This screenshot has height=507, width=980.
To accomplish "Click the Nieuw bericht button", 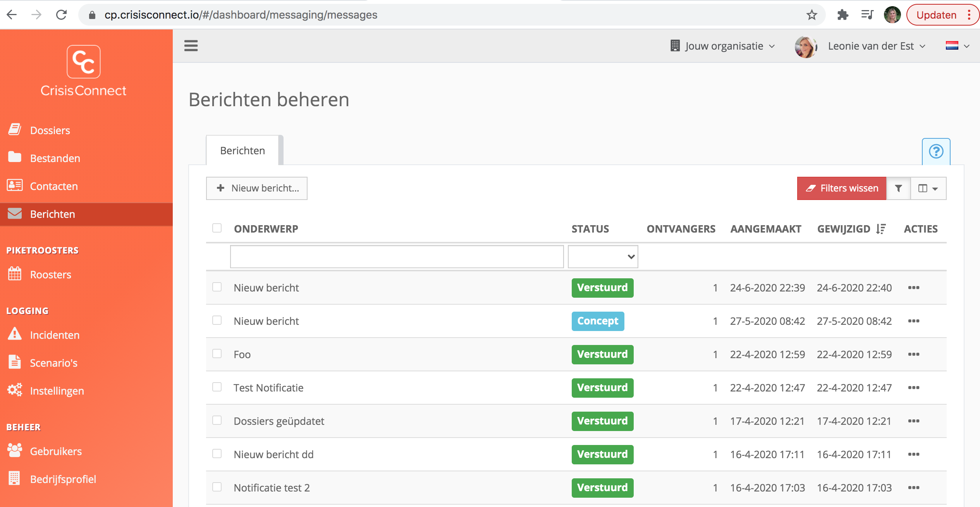I will coord(257,188).
